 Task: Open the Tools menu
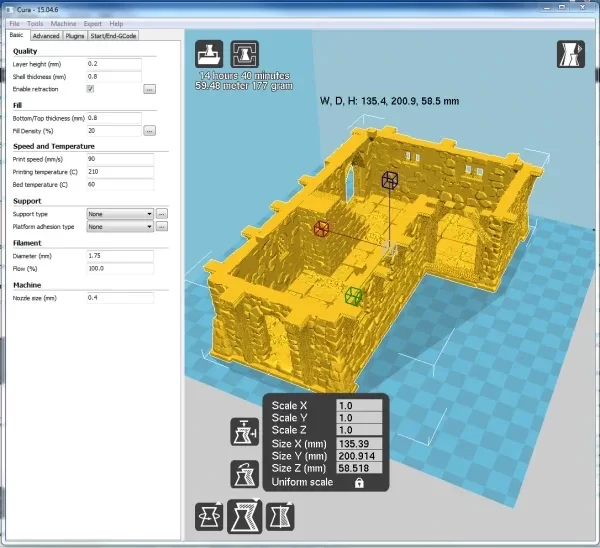[x=35, y=24]
